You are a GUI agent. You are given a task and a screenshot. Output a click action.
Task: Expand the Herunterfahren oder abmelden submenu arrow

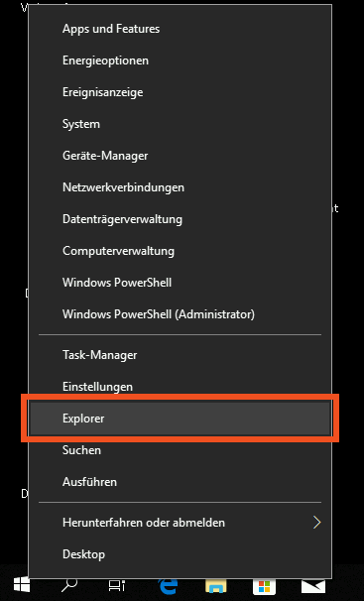point(316,523)
